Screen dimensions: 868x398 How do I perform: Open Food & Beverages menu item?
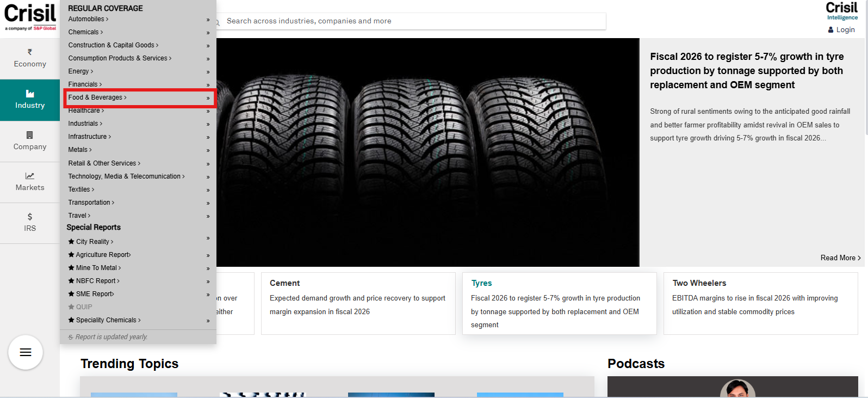pos(97,97)
